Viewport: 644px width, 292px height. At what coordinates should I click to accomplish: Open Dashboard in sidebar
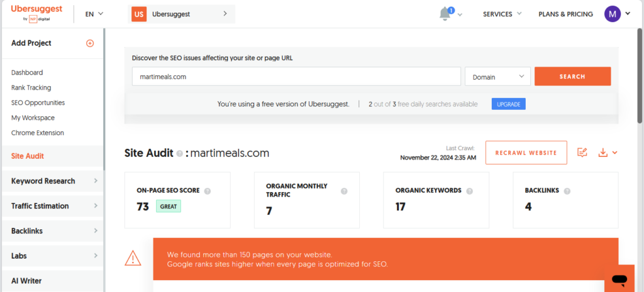click(27, 73)
